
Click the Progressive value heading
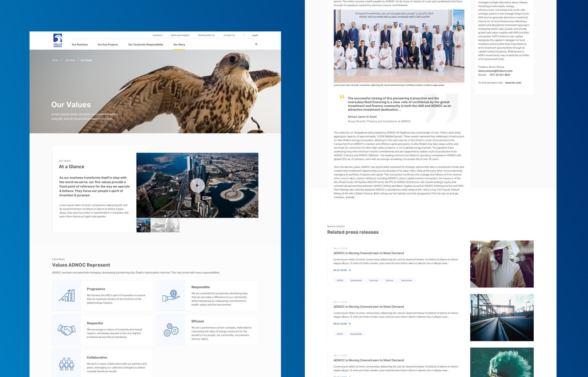click(96, 289)
